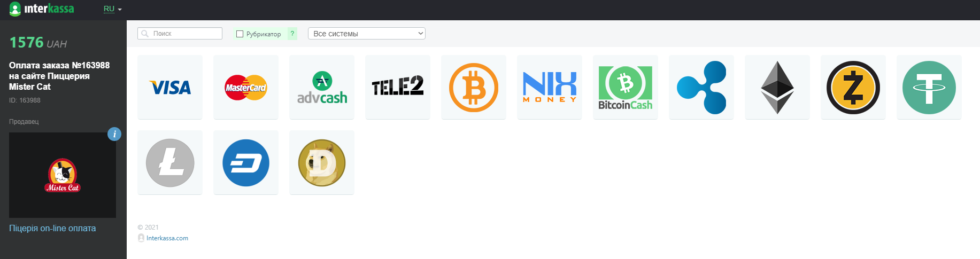Select the Zcash payment tile
The width and height of the screenshot is (980, 259).
click(853, 87)
